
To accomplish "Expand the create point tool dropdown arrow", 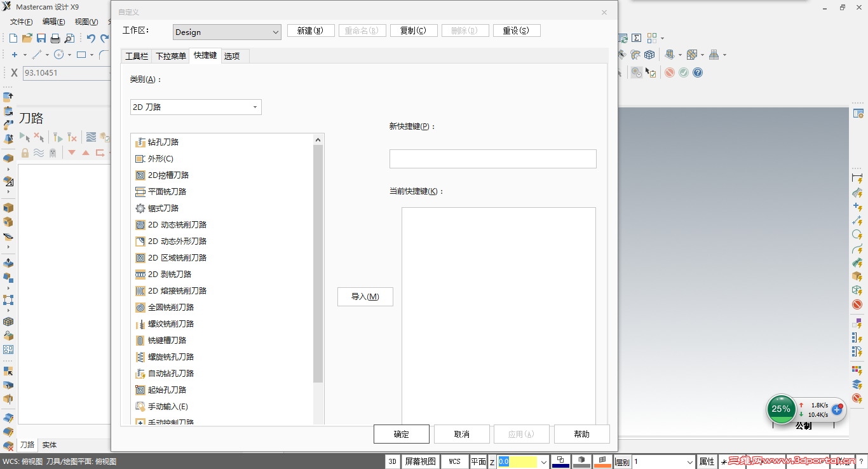I will pos(25,55).
